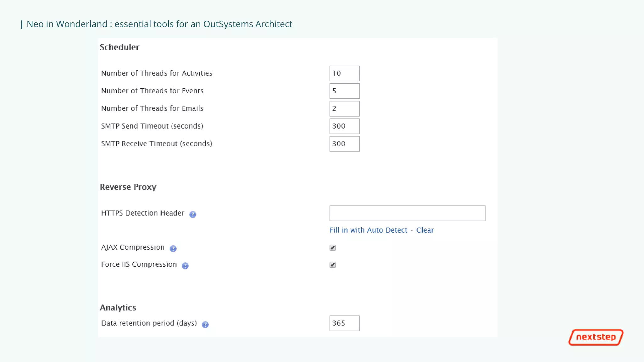Click the Data retention period days field
The height and width of the screenshot is (362, 644).
click(344, 323)
